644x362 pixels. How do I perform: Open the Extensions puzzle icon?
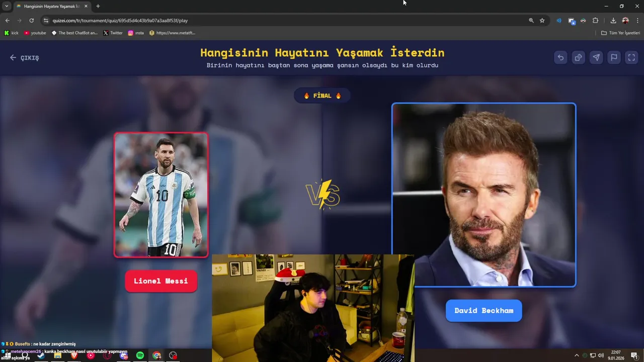(x=596, y=21)
